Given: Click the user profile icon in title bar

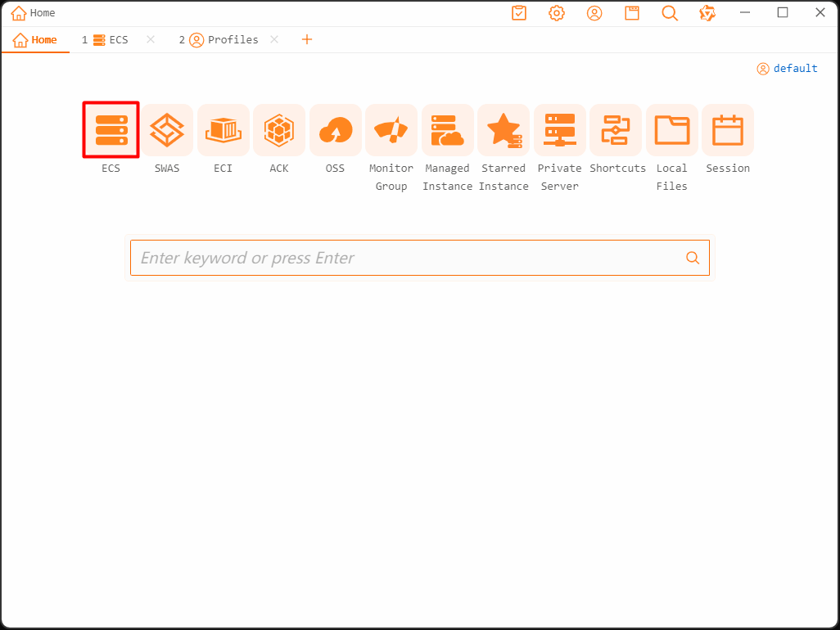Looking at the screenshot, I should tap(594, 13).
